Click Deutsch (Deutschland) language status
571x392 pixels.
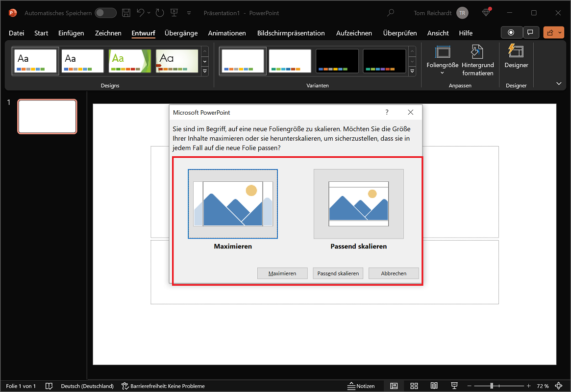pyautogui.click(x=87, y=386)
